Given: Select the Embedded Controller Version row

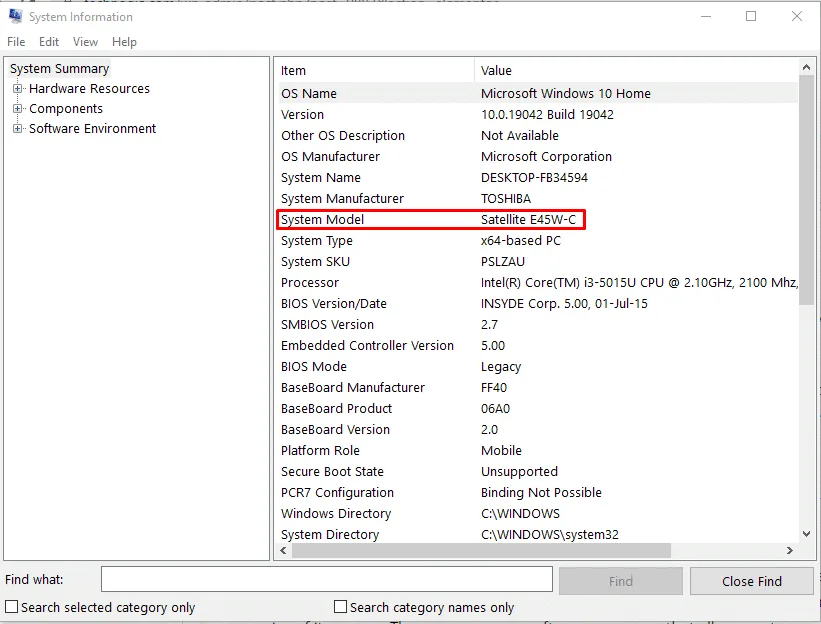Looking at the screenshot, I should click(x=538, y=346).
